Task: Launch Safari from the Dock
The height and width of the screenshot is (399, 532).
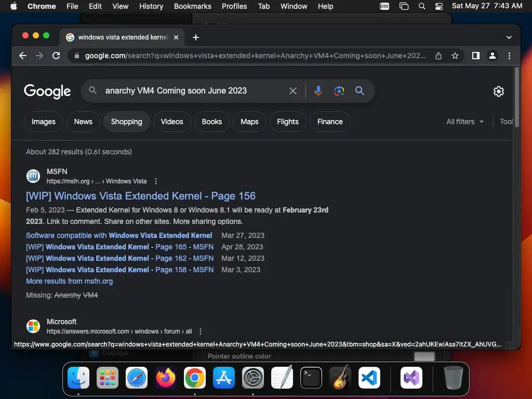Action: [137, 377]
